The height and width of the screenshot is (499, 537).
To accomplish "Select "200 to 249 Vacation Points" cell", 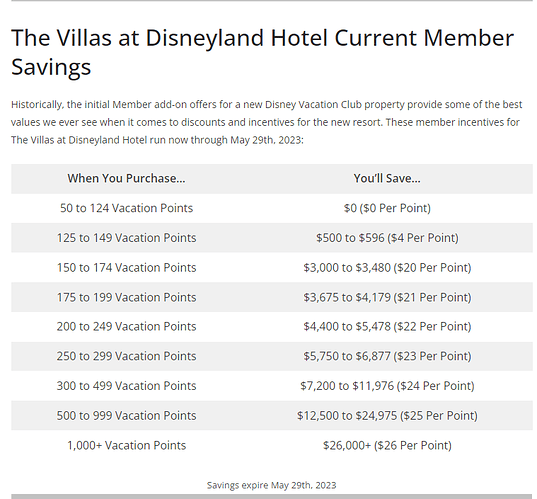I will (126, 326).
